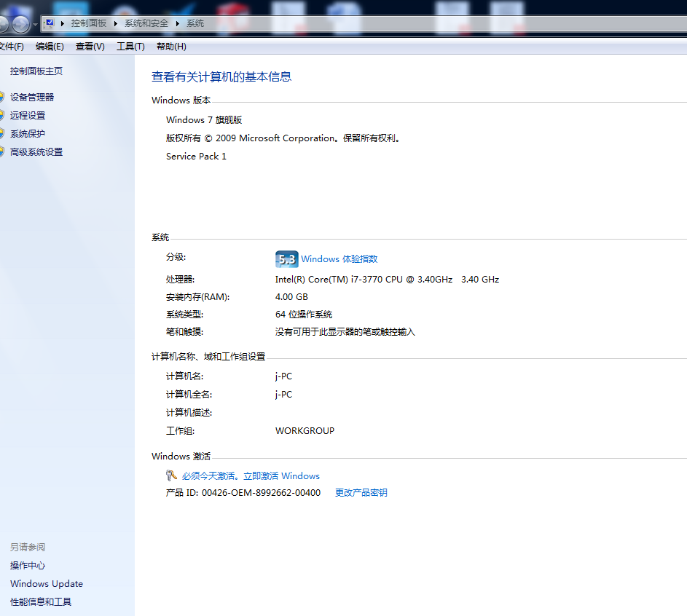Click the activation key icon
The height and width of the screenshot is (616, 687).
tap(171, 475)
